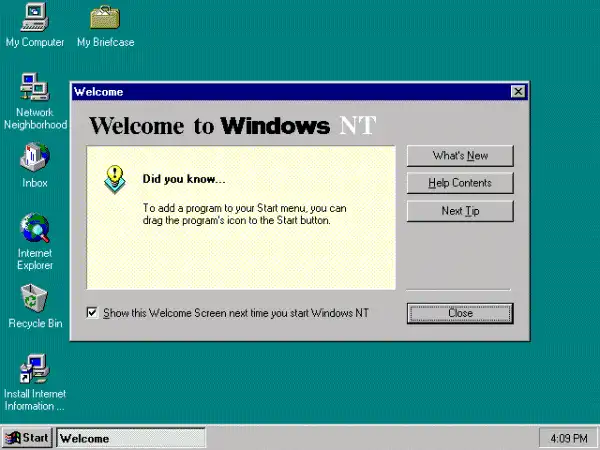Select the Recycle Bin icon
The image size is (600, 450).
pos(34,299)
